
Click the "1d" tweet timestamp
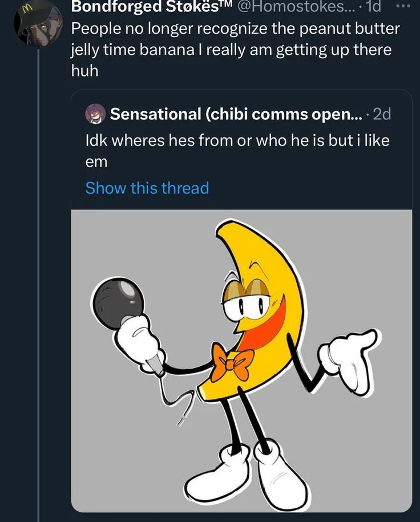click(373, 7)
